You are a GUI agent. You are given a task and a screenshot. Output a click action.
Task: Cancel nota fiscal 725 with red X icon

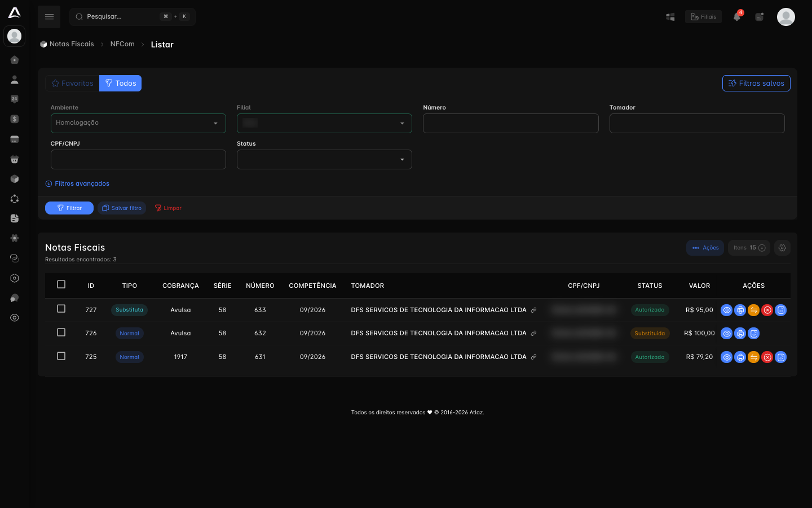[x=767, y=357]
